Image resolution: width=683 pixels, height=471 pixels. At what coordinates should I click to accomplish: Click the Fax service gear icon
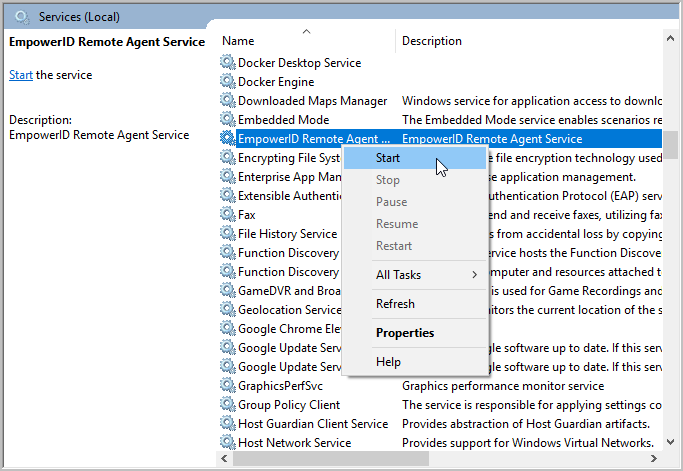(228, 215)
